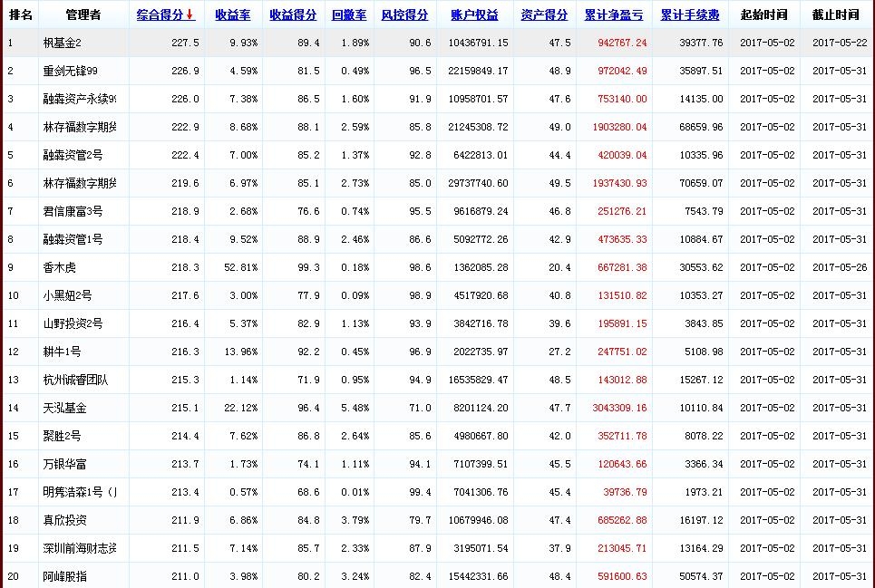Click fee value 1973.21
The width and height of the screenshot is (875, 588).
[x=704, y=492]
